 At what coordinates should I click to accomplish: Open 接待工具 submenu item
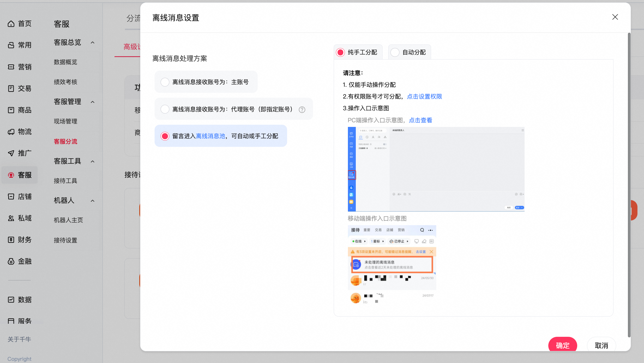click(x=65, y=181)
